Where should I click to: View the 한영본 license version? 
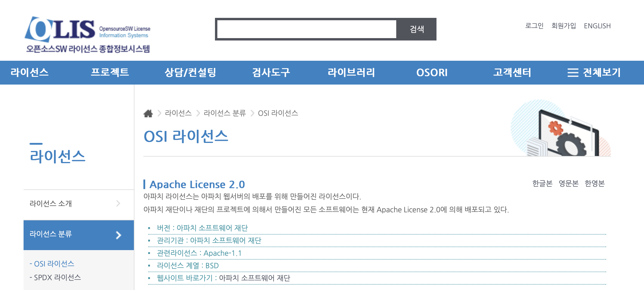(595, 183)
